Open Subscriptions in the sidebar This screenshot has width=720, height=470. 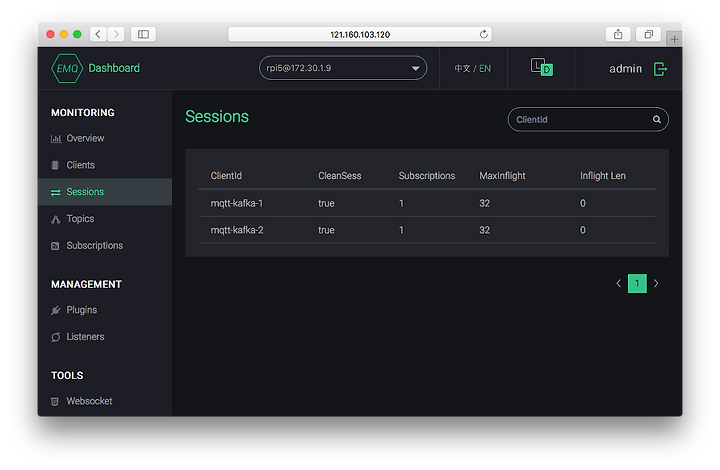95,246
